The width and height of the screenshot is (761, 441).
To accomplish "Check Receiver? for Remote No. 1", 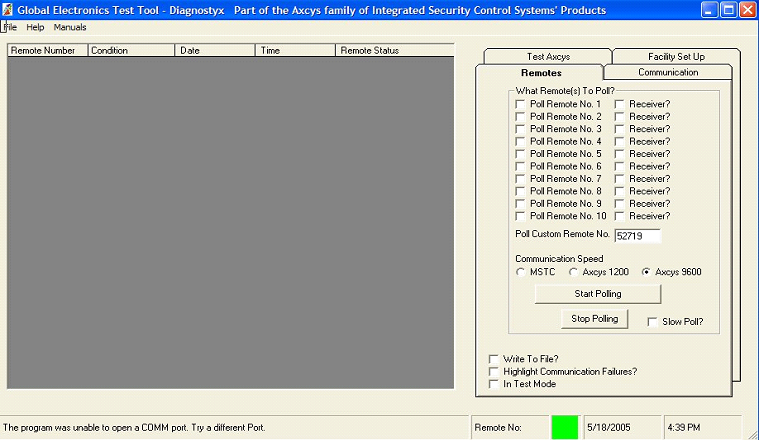I will click(619, 104).
